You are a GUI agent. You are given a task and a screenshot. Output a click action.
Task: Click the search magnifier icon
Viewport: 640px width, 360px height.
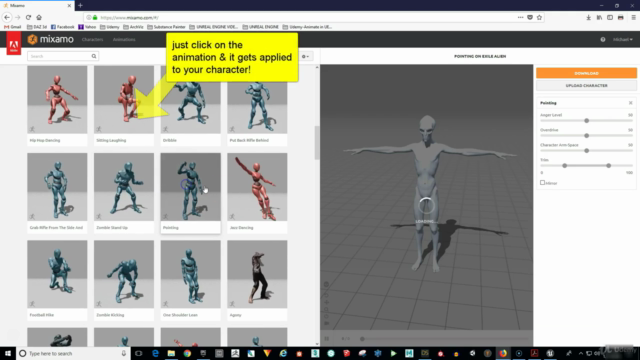[94, 56]
